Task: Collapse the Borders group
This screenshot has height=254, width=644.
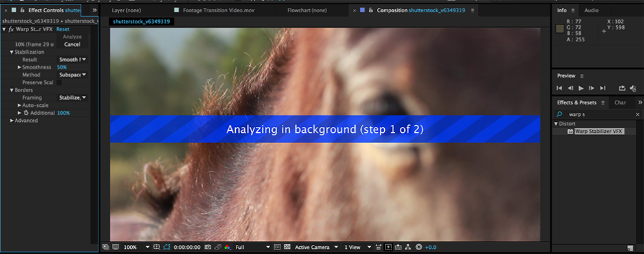Action: tap(12, 90)
